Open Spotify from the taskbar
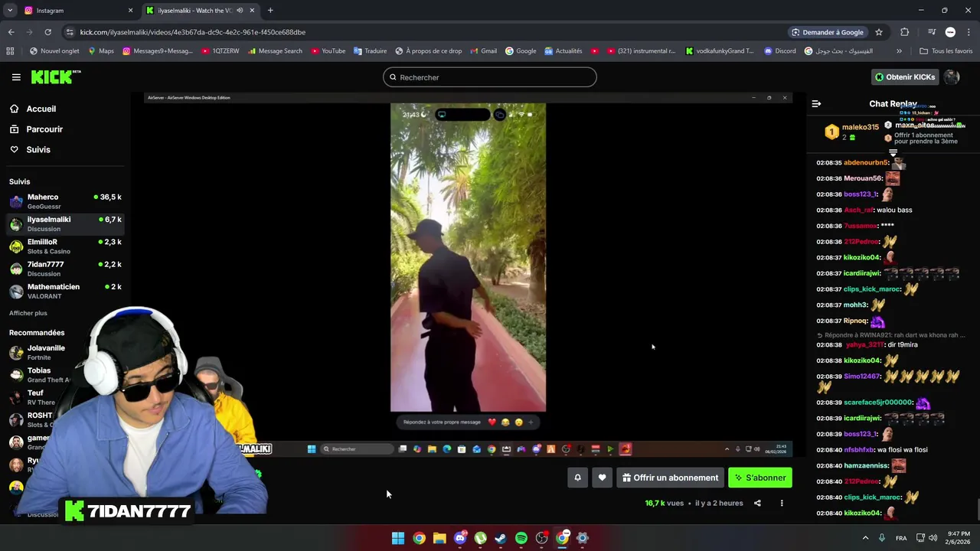 521,538
